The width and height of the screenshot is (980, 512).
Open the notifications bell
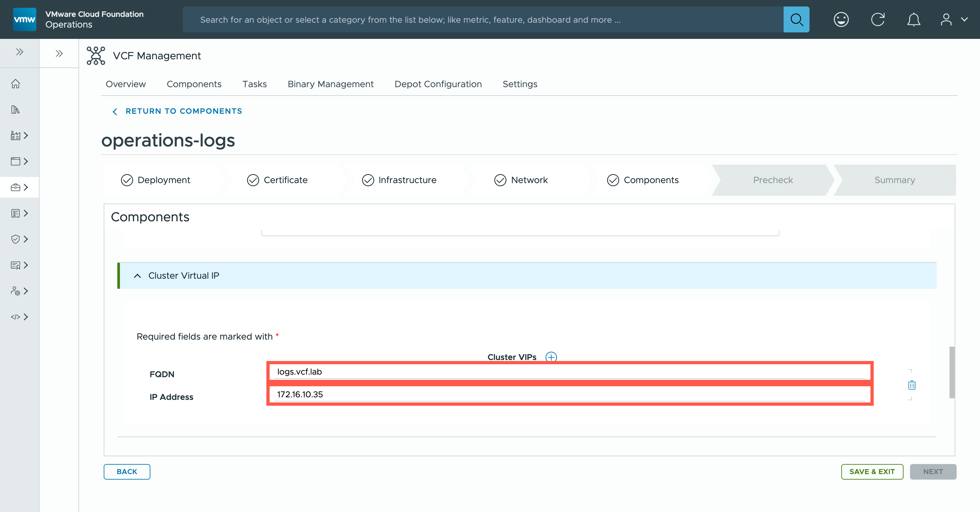[x=914, y=19]
